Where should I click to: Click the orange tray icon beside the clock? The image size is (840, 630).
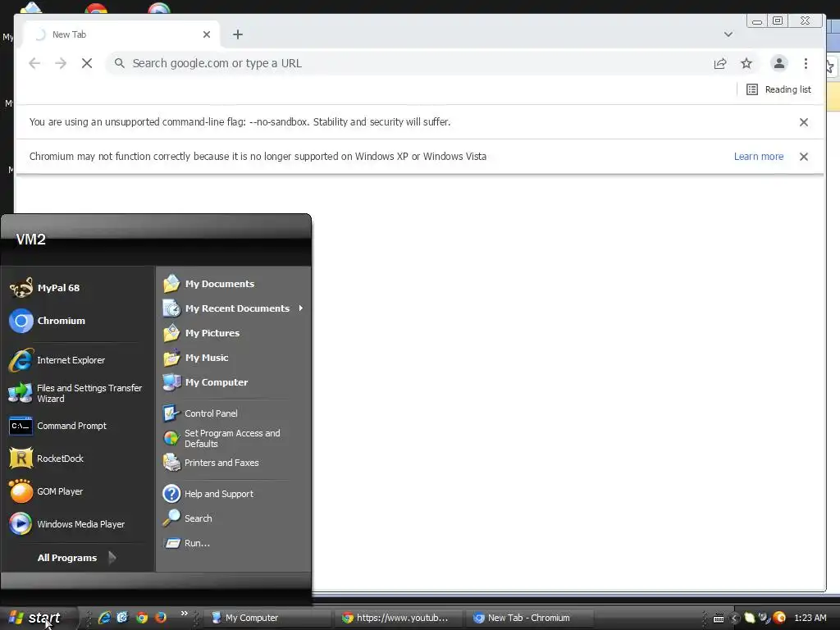coord(779,618)
